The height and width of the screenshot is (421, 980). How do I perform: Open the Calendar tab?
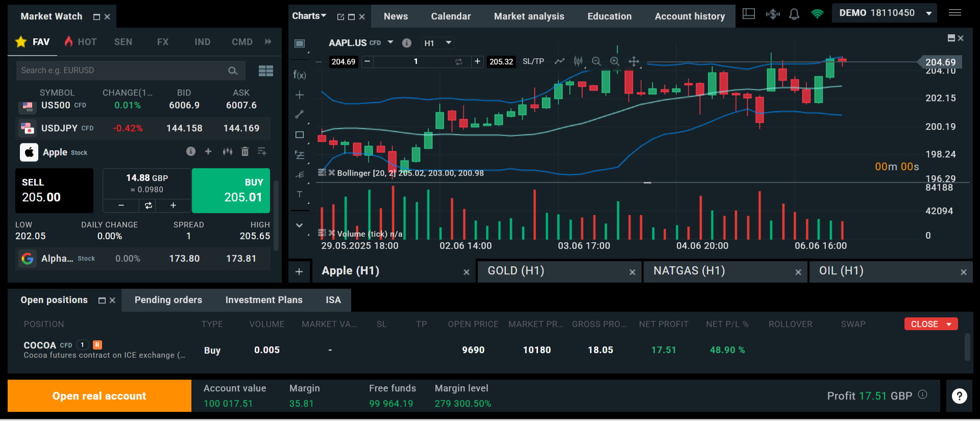[x=451, y=16]
